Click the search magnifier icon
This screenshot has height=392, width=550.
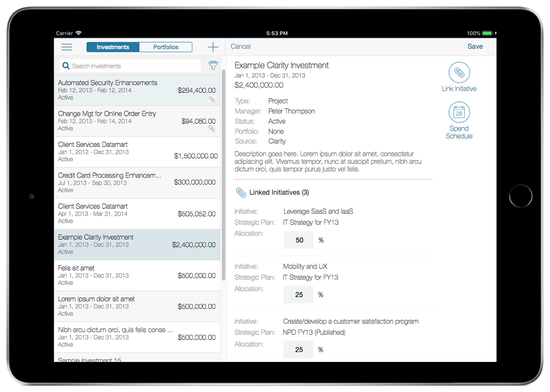coord(66,66)
